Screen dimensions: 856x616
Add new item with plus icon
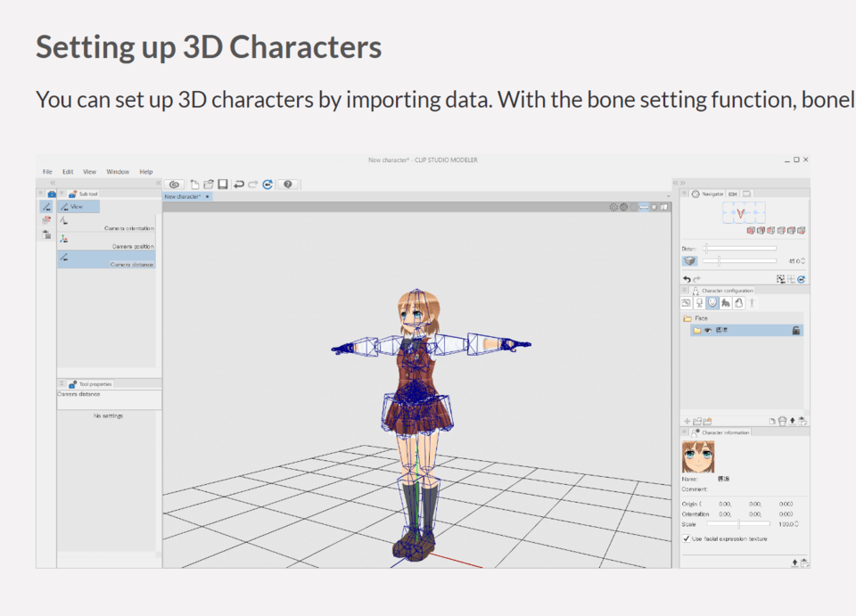[687, 421]
